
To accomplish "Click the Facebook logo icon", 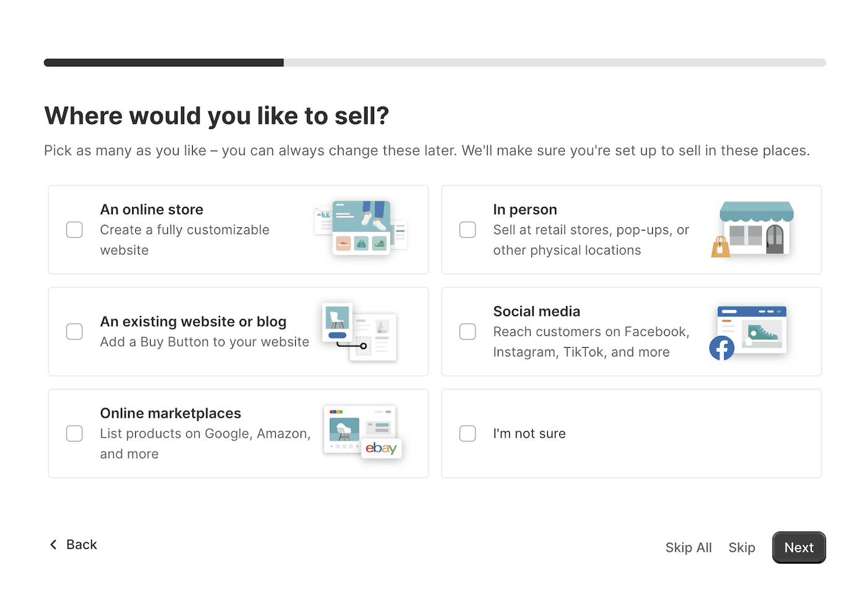I will [x=722, y=348].
